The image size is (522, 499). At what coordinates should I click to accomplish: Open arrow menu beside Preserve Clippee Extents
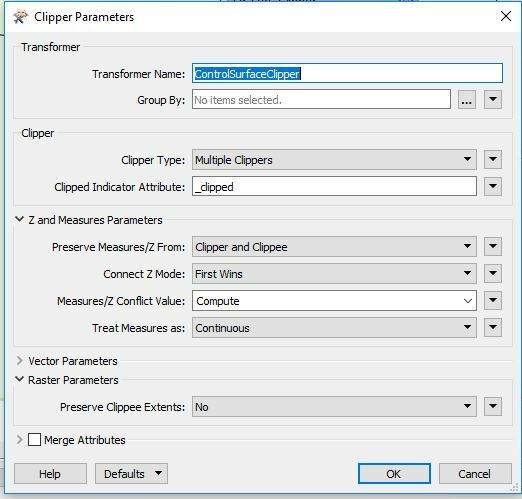(493, 406)
